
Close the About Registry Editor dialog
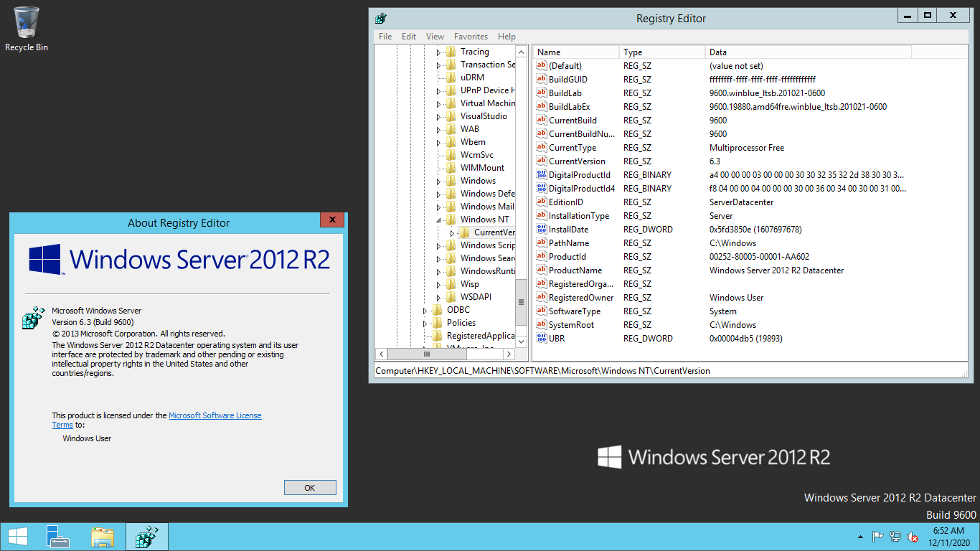point(331,220)
